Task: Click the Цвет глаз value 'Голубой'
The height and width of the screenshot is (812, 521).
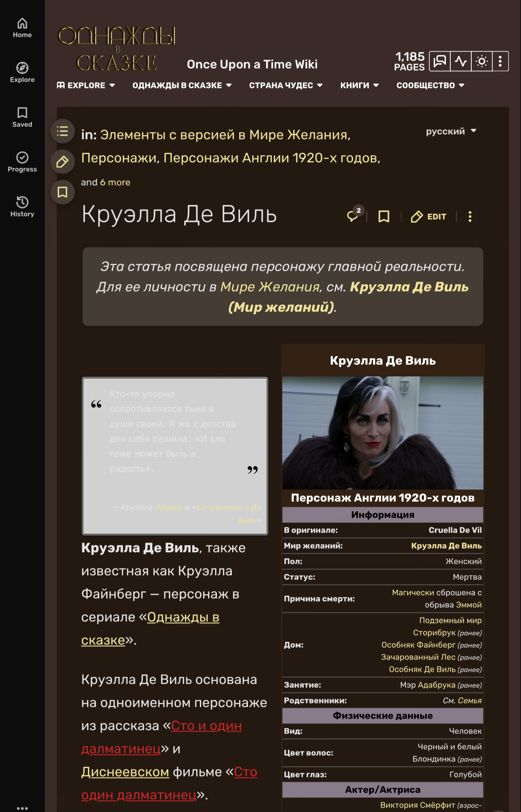Action: coord(466,774)
